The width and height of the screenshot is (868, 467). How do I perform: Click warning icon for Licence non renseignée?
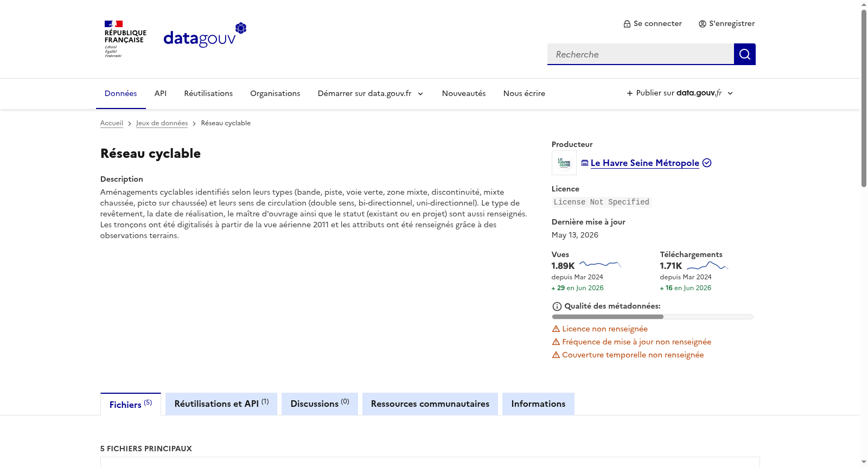556,329
